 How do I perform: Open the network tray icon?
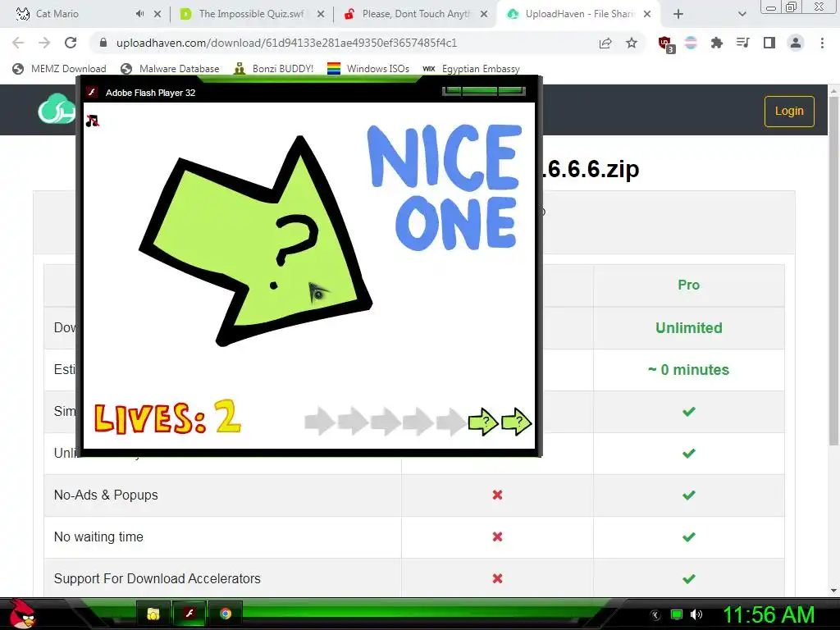tap(677, 614)
